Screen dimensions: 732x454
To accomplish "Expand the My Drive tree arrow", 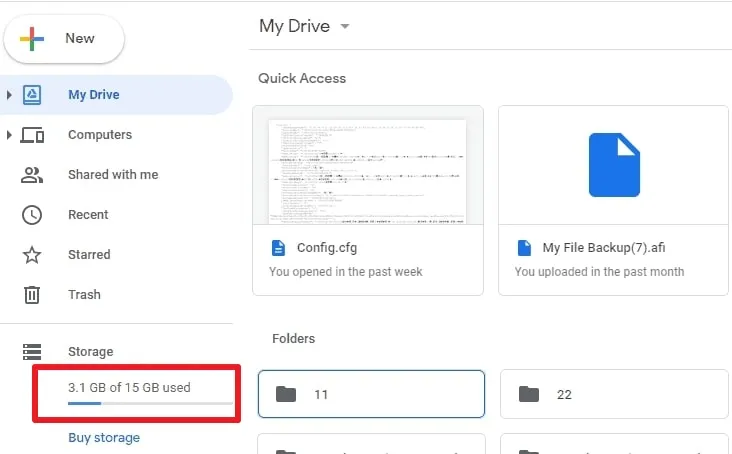I will click(x=9, y=95).
